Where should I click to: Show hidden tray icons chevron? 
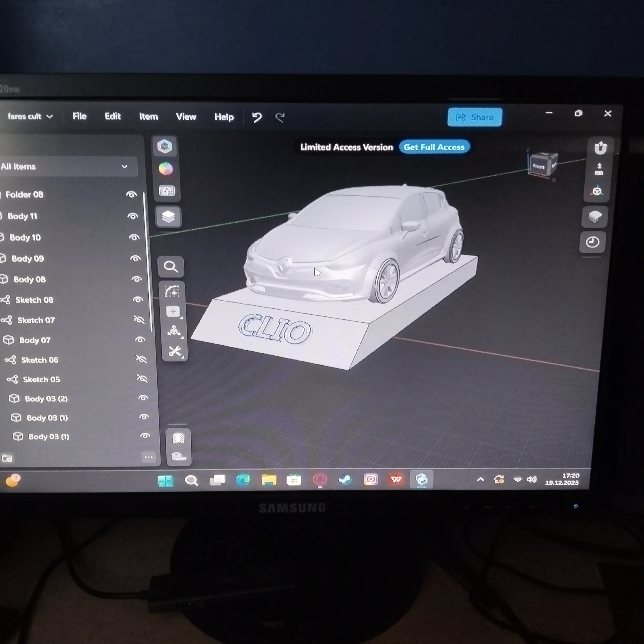(x=480, y=480)
